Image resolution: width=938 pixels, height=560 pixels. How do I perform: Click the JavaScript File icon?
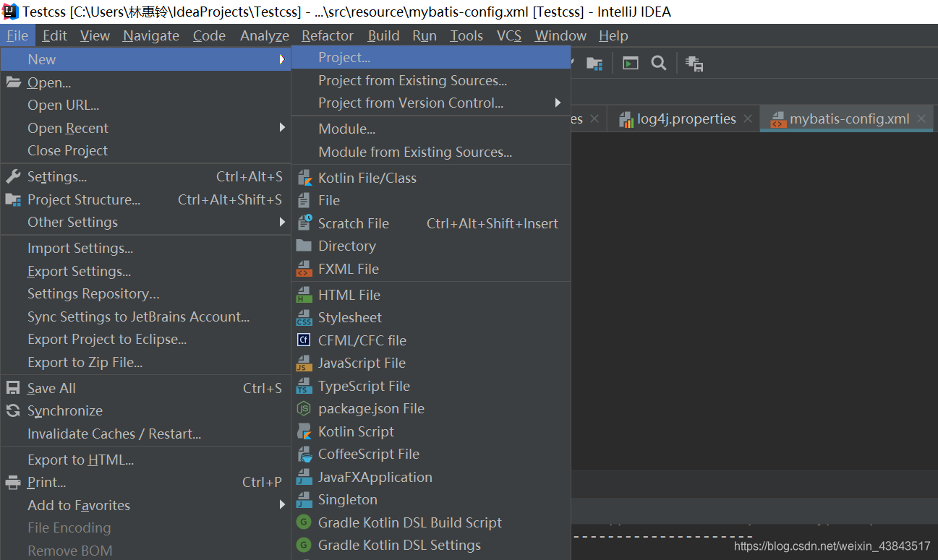pyautogui.click(x=304, y=363)
